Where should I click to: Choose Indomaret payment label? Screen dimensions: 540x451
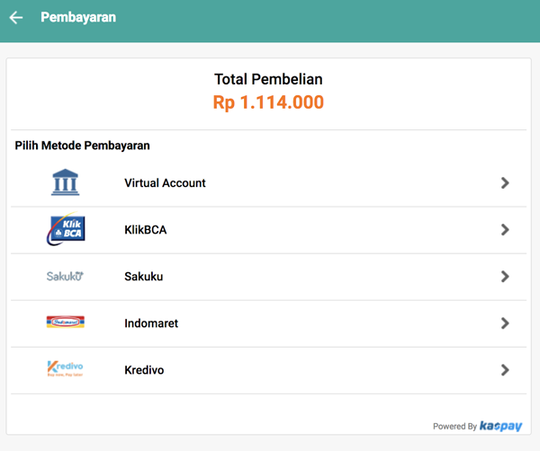click(151, 323)
